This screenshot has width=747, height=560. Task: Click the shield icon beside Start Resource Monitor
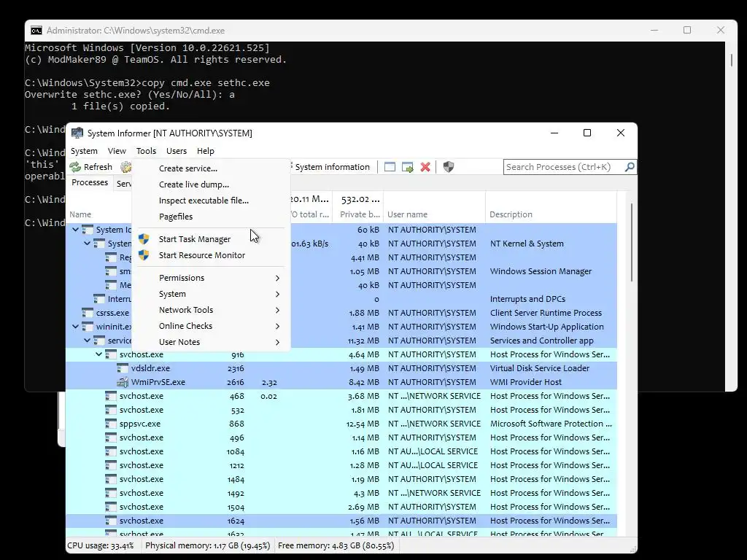click(x=144, y=255)
